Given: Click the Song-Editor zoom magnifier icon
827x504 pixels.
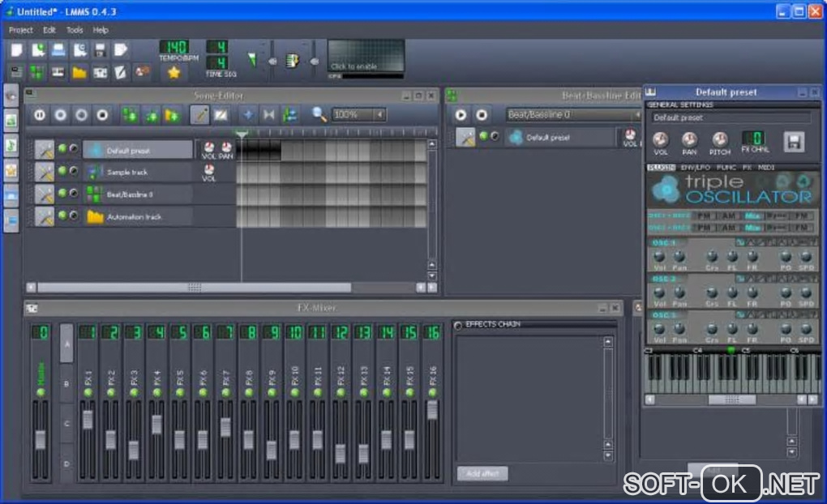Looking at the screenshot, I should point(319,115).
